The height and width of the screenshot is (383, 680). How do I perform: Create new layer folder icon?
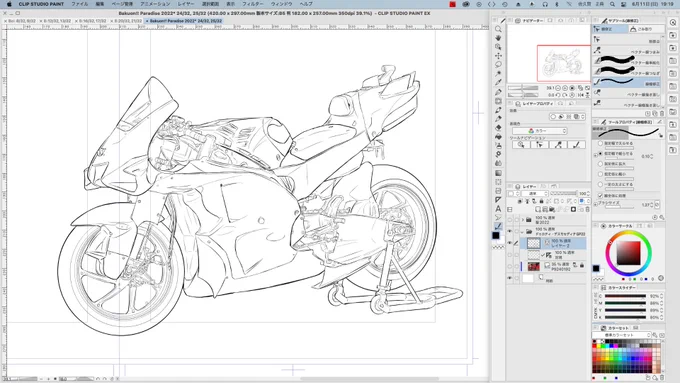click(552, 210)
